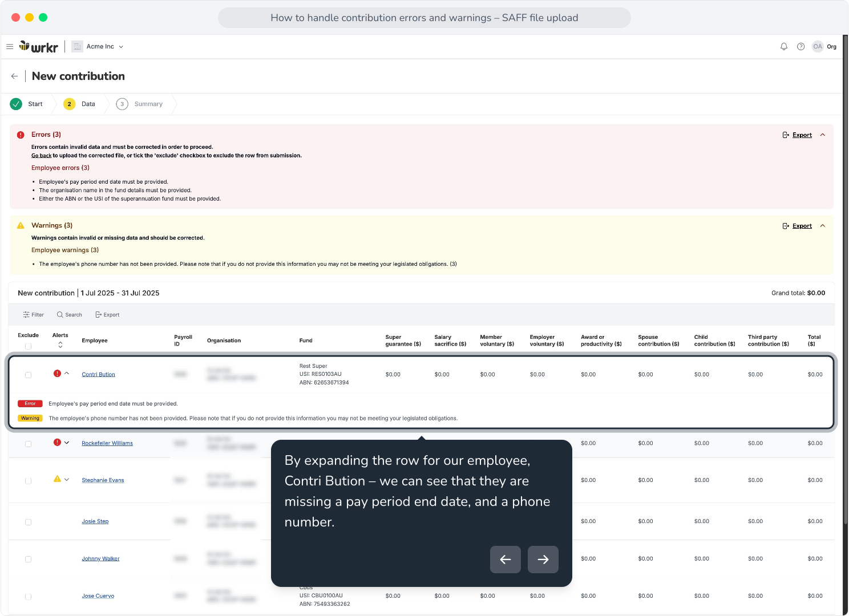Tick Exclude checkbox for Jose Cuervo
The width and height of the screenshot is (849, 616).
(28, 597)
